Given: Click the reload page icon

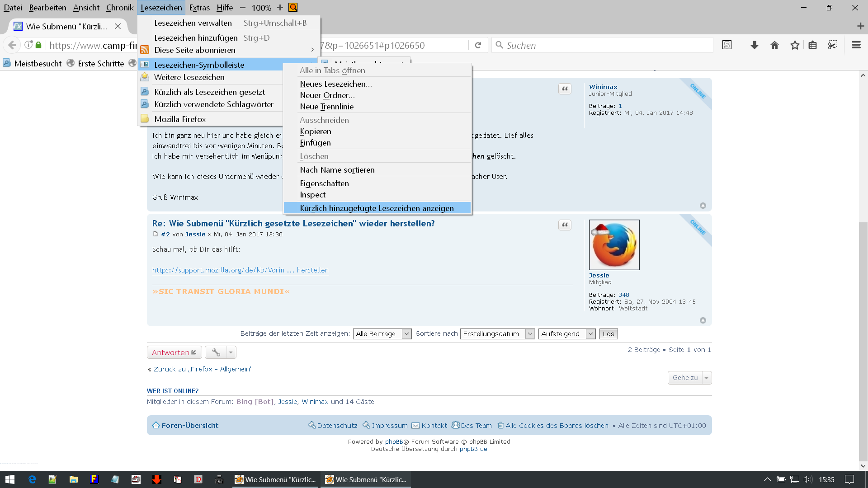Looking at the screenshot, I should [478, 45].
